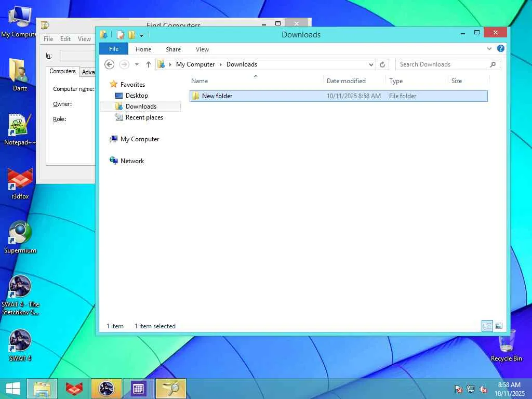Click the SWAT 4 taskbar icon

tap(106, 389)
